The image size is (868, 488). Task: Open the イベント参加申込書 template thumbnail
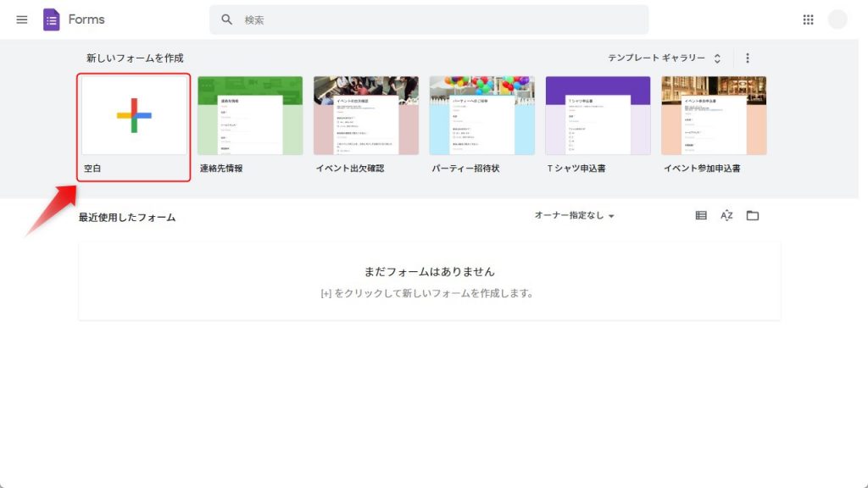(x=714, y=115)
